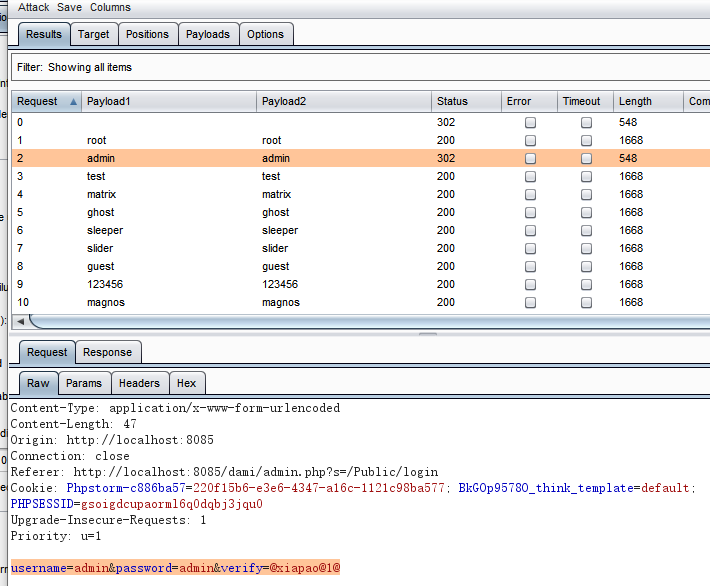Click the sort arrow in Request header
Screen dimensions: 710x586
tap(73, 102)
